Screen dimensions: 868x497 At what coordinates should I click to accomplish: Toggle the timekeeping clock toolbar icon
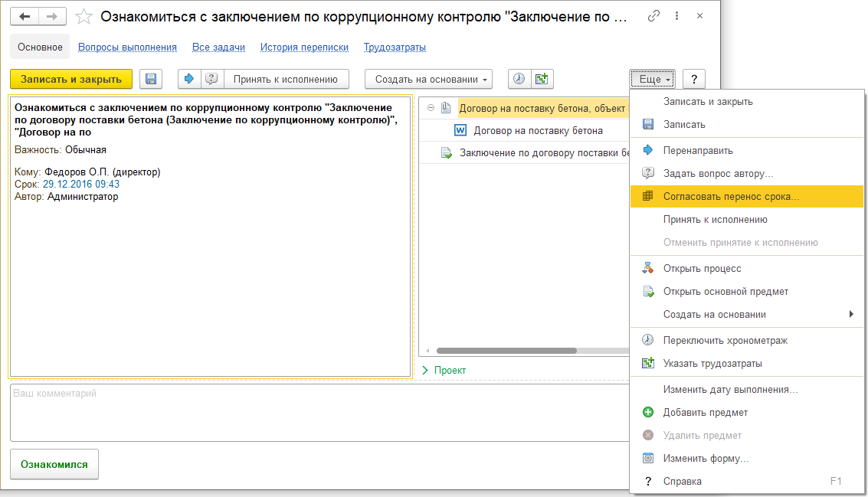click(x=519, y=79)
